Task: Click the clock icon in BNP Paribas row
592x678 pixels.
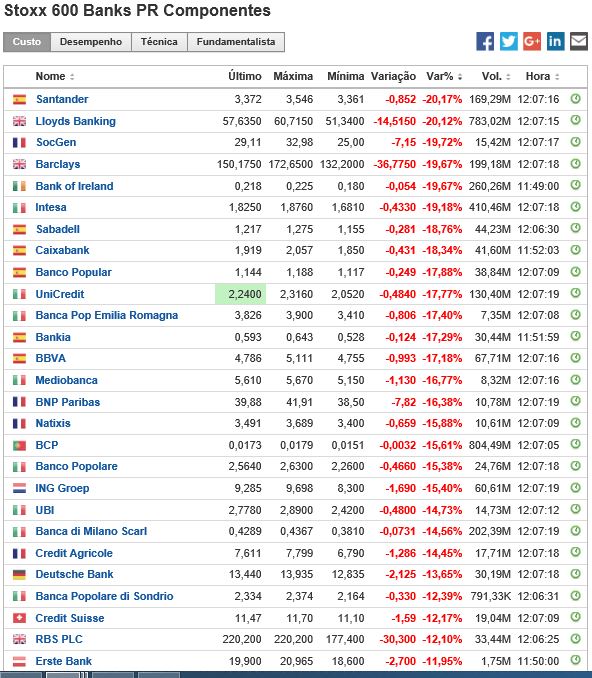Action: [575, 401]
